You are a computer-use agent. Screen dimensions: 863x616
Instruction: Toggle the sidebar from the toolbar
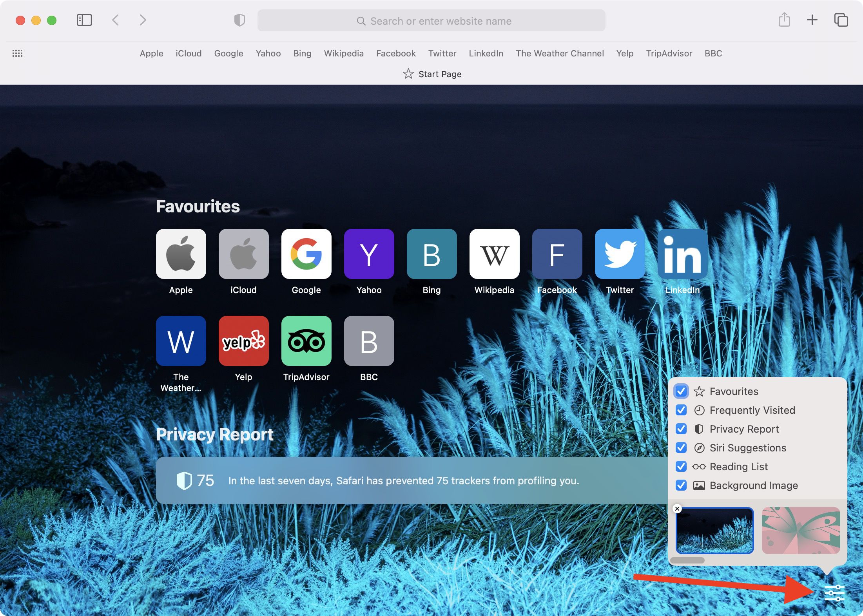(83, 20)
